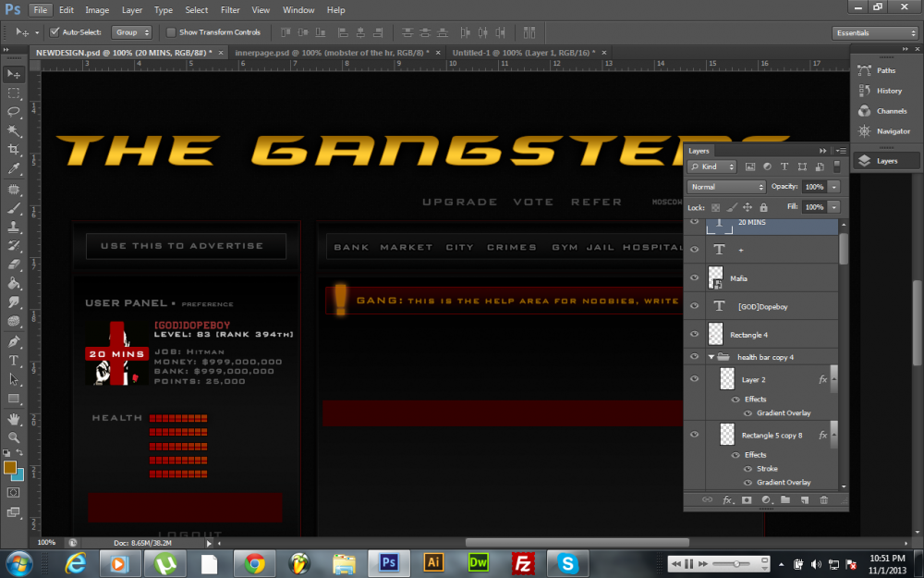924x578 pixels.
Task: Select the Magic Wand tool
Action: (14, 130)
